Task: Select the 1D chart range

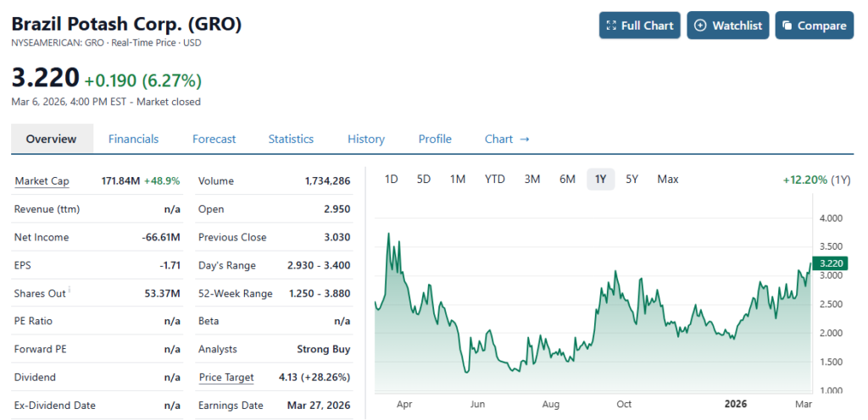Action: click(391, 179)
